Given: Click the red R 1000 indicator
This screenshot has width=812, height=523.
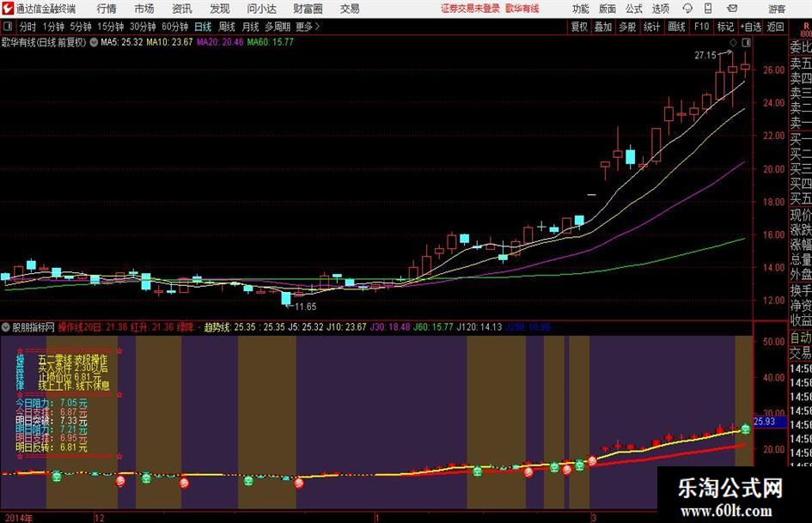Looking at the screenshot, I should coord(806,29).
